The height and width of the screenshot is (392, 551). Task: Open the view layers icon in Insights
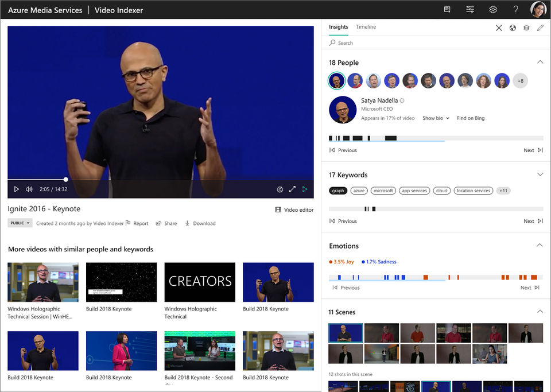click(x=526, y=28)
